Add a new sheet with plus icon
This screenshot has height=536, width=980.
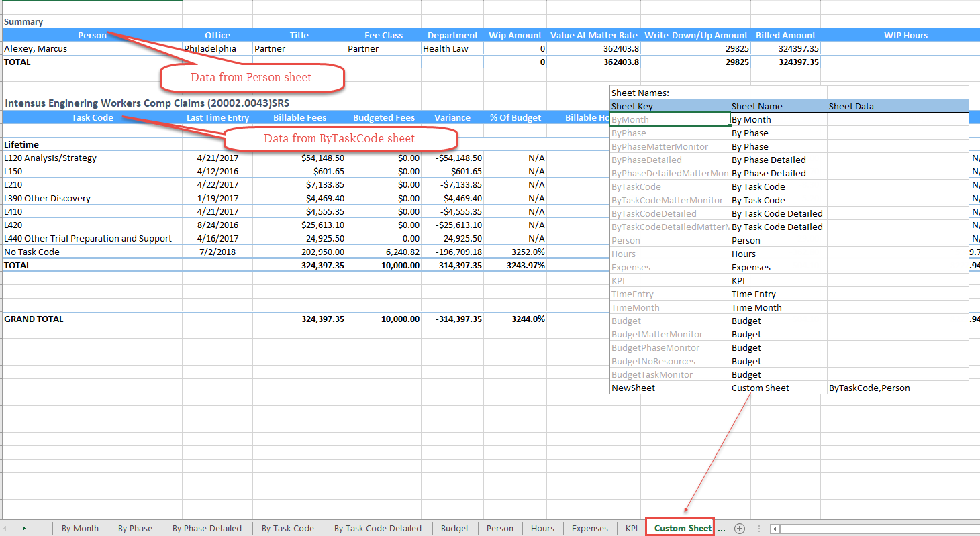coord(740,528)
